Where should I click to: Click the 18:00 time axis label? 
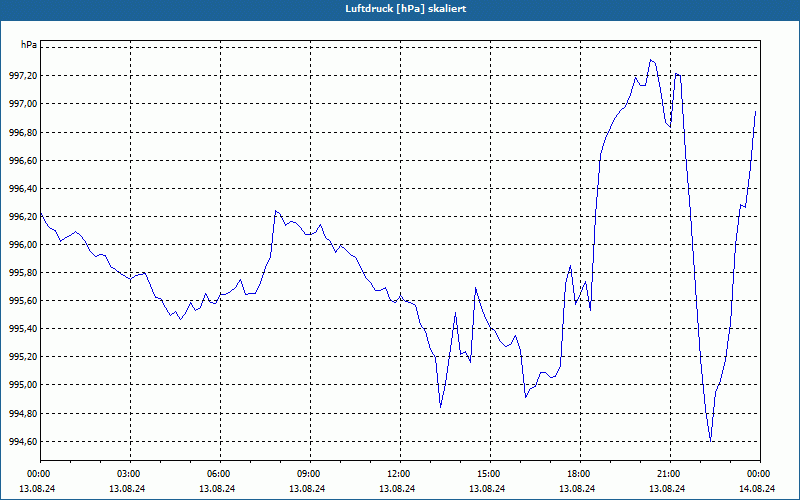[x=580, y=474]
